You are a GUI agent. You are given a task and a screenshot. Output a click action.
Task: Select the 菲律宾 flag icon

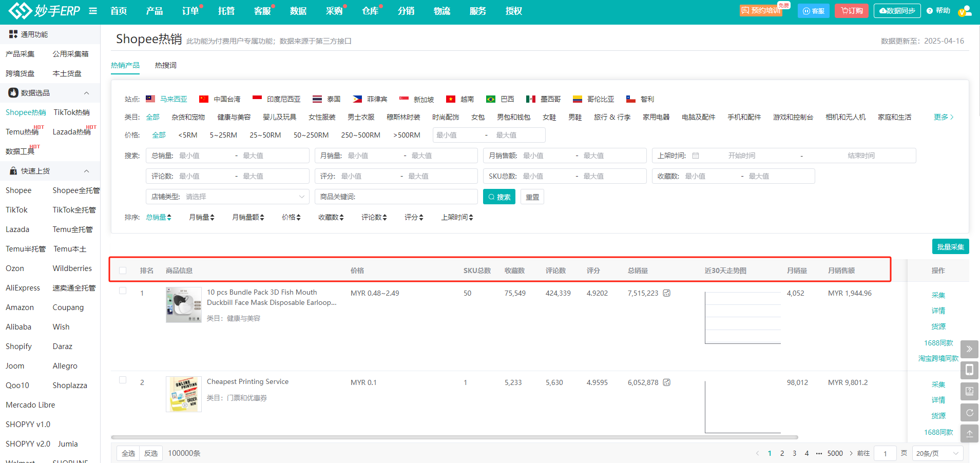click(357, 99)
